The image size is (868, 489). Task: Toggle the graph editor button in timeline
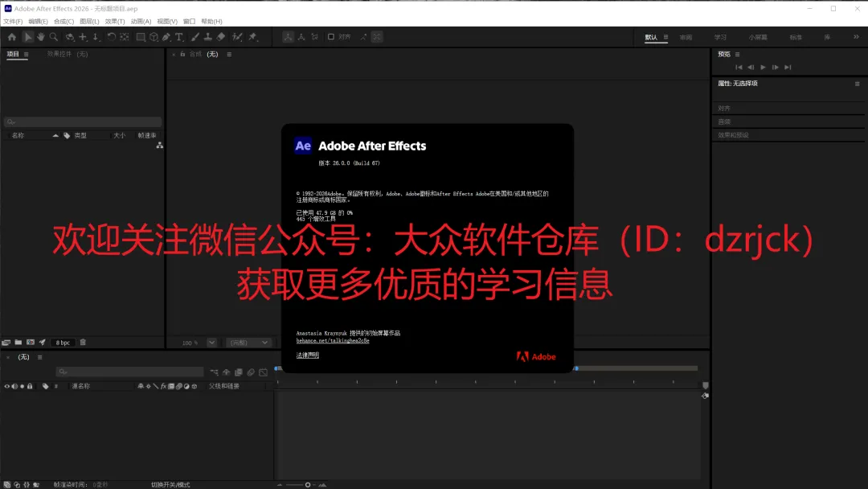(x=264, y=372)
